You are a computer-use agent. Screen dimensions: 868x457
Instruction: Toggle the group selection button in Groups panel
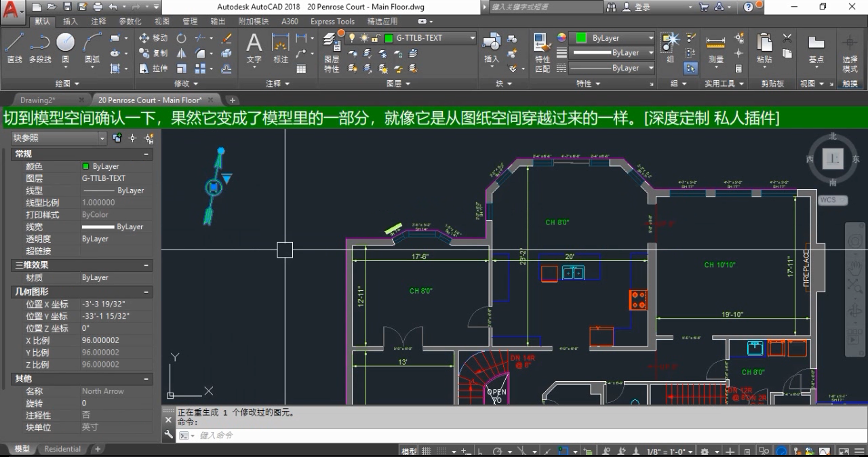690,68
